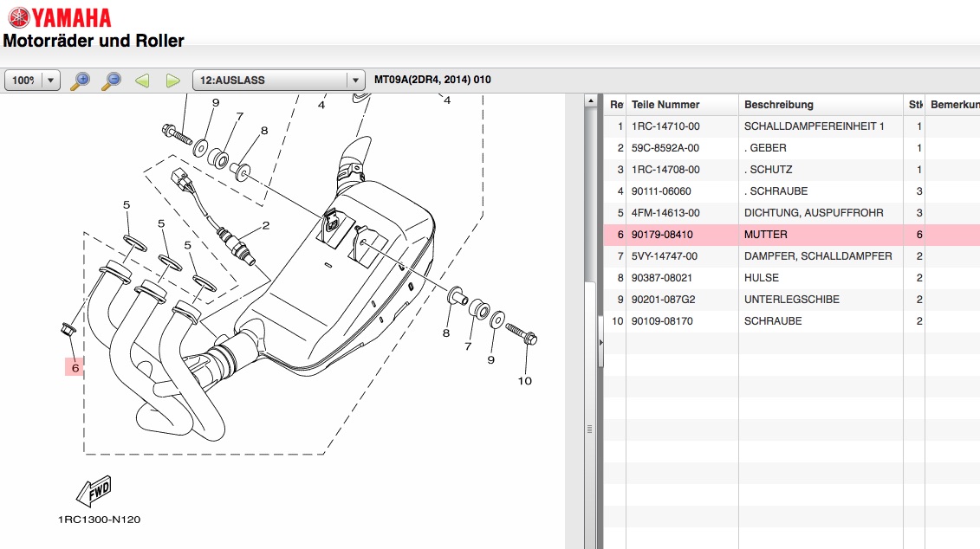Click the panel splitter collapse arrow
Image resolution: width=980 pixels, height=549 pixels.
(599, 343)
